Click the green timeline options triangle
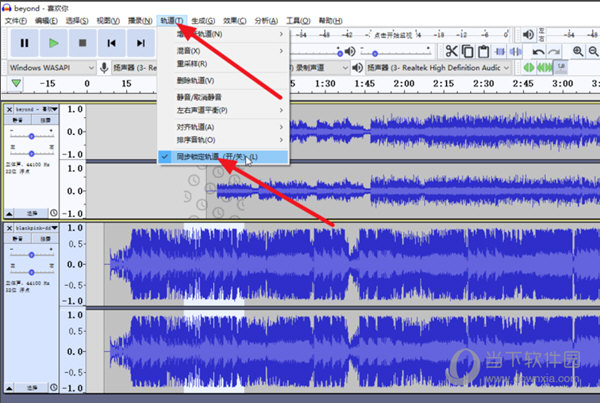Image resolution: width=600 pixels, height=403 pixels. 16,83
